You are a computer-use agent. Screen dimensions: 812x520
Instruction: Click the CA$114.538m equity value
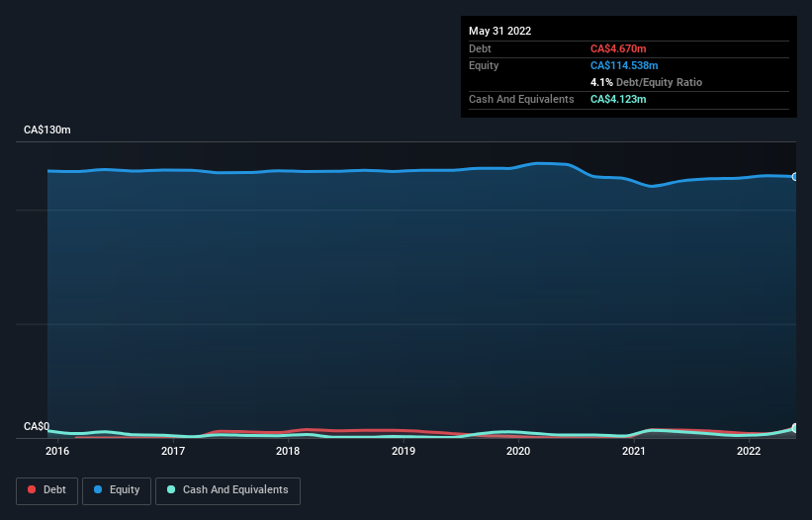pyautogui.click(x=624, y=65)
